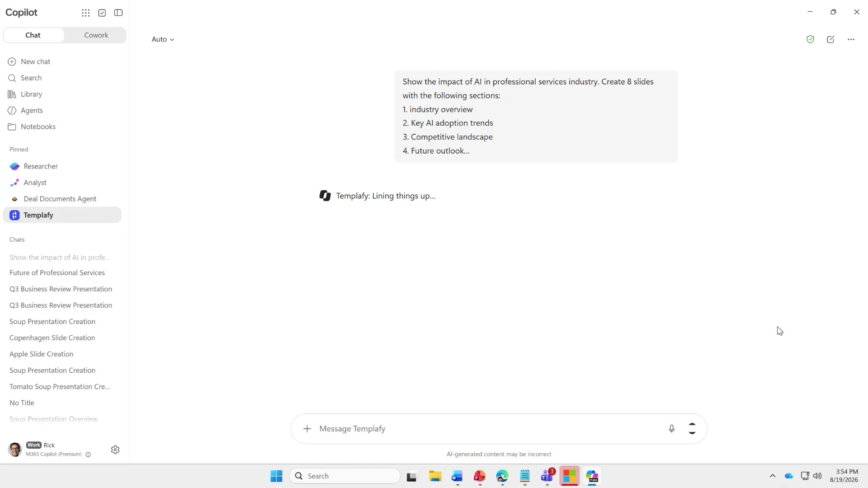The width and height of the screenshot is (868, 488).
Task: Open the Windows Start menu
Action: [x=276, y=476]
